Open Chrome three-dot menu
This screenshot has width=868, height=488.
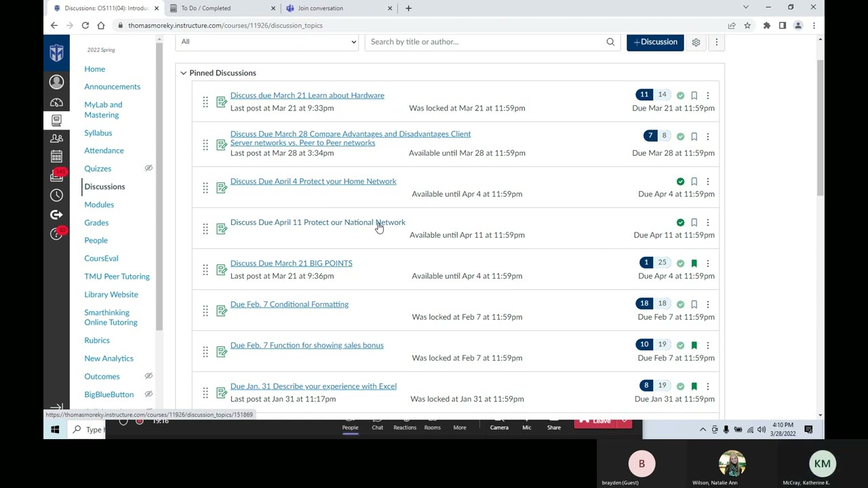814,26
